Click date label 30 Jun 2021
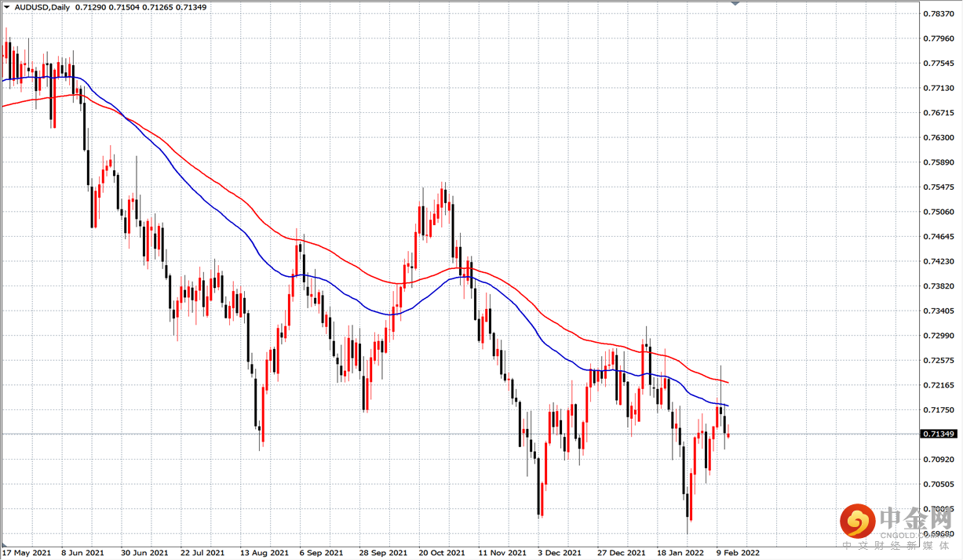The height and width of the screenshot is (560, 963). 143,552
